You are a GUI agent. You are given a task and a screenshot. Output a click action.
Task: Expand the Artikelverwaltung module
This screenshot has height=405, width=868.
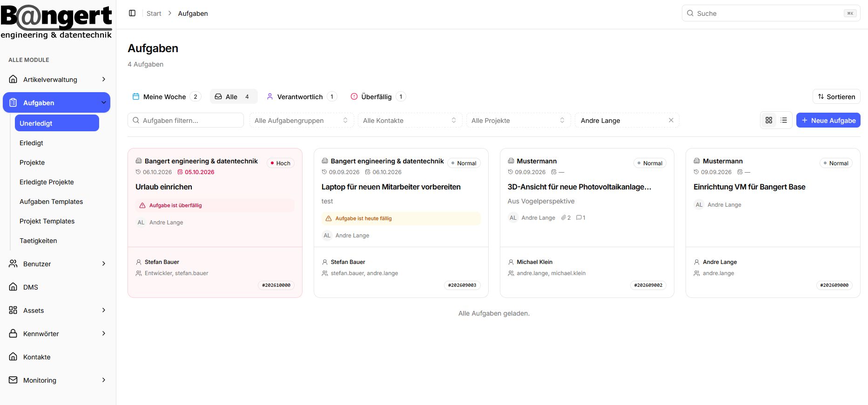pos(104,79)
